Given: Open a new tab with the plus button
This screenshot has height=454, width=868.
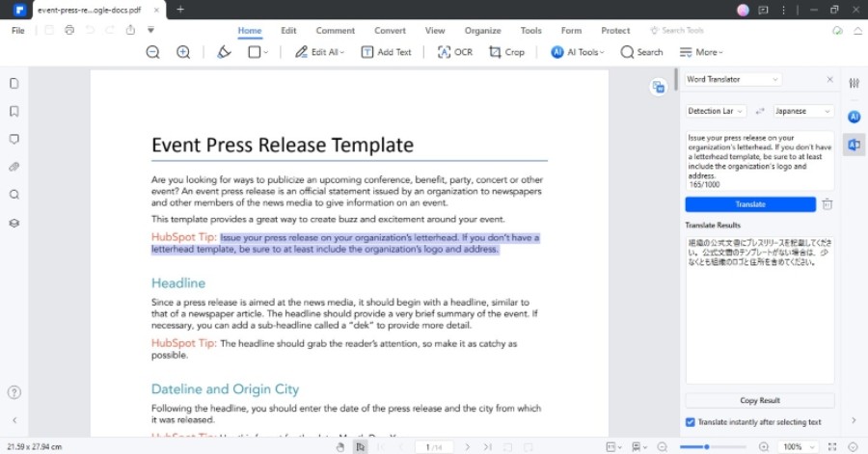Looking at the screenshot, I should [180, 10].
